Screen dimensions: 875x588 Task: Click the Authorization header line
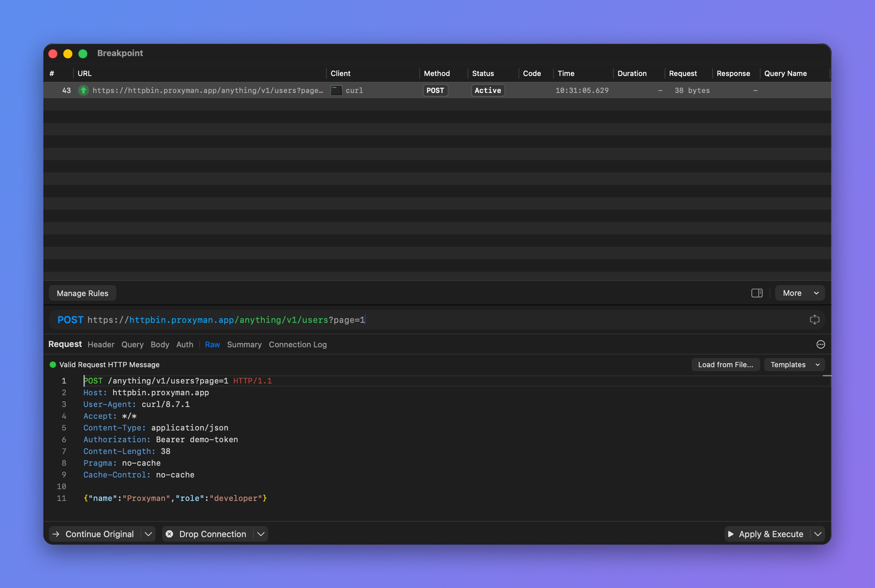161,440
